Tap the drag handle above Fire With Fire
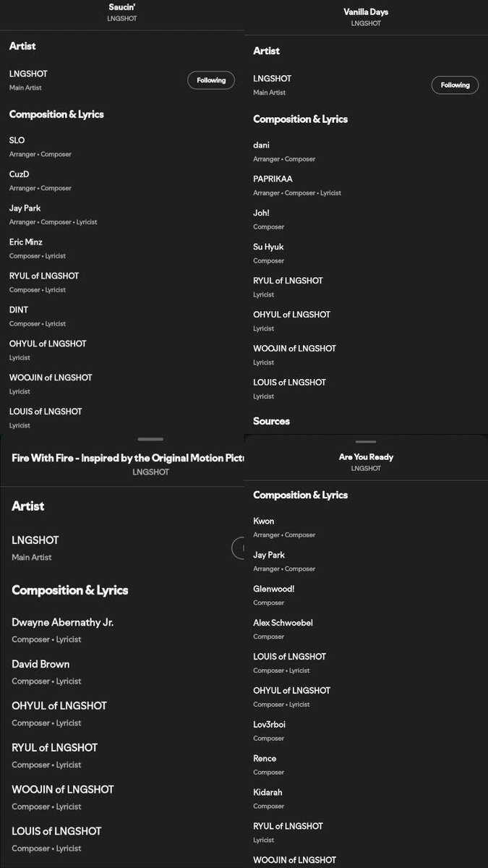 (150, 439)
